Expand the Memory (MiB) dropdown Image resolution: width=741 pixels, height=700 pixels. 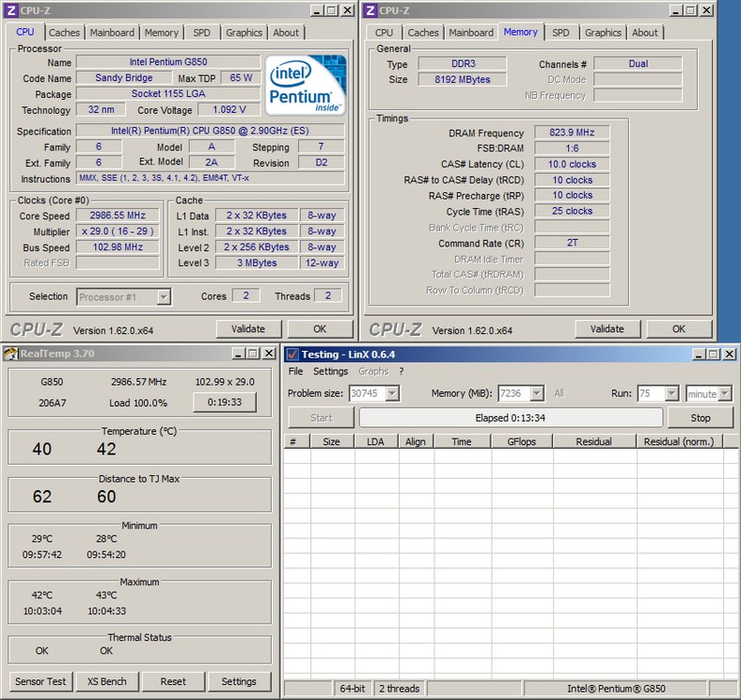pos(536,394)
